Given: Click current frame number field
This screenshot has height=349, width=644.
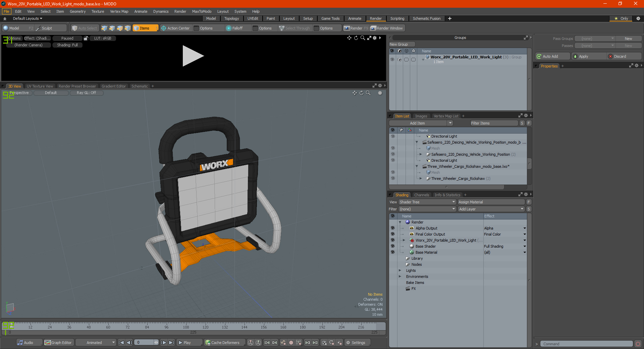Looking at the screenshot, I should (x=144, y=343).
